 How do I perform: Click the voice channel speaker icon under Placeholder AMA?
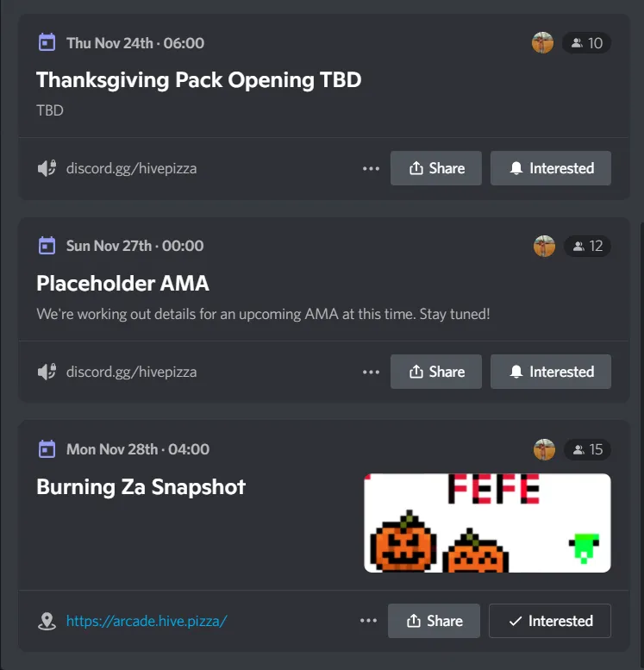[47, 372]
